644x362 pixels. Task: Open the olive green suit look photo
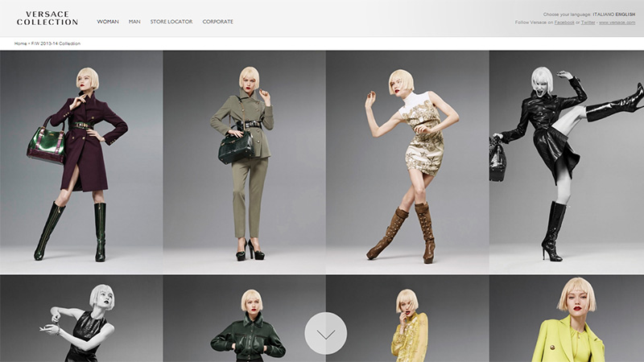click(x=244, y=161)
